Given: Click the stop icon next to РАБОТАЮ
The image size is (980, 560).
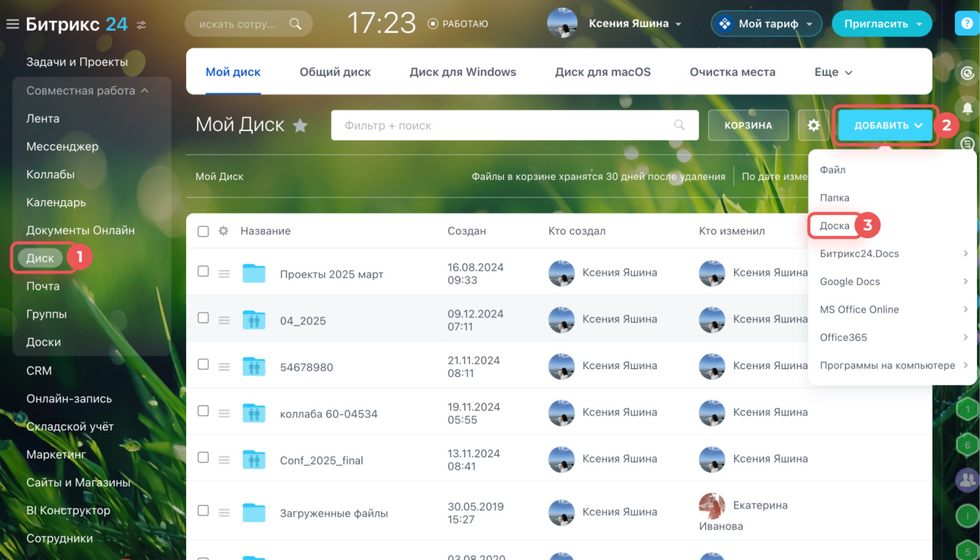Looking at the screenshot, I should point(433,25).
